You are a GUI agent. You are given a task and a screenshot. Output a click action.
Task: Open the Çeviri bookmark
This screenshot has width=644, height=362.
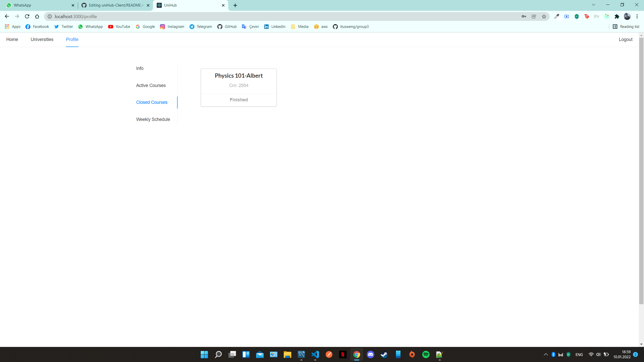click(250, 26)
